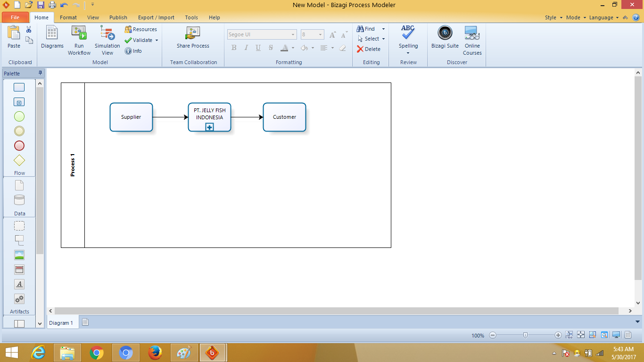The image size is (644, 362).
Task: Select the Gateway diamond shape
Action: (x=19, y=160)
